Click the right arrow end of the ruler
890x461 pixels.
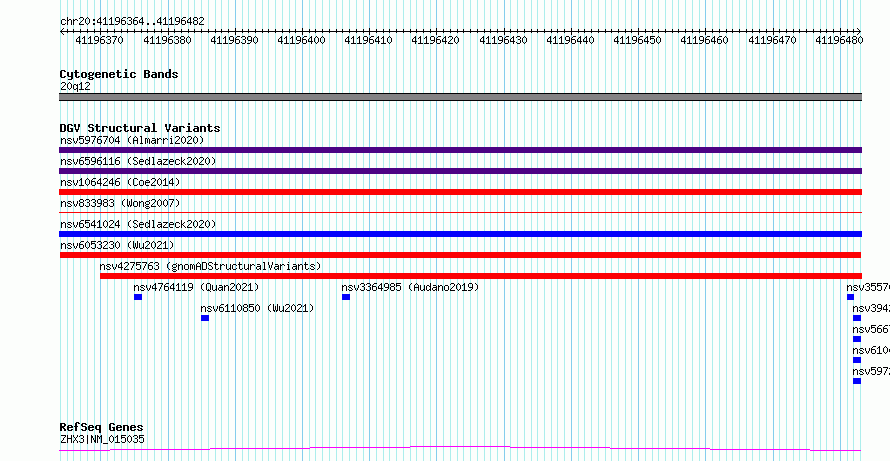[x=859, y=31]
